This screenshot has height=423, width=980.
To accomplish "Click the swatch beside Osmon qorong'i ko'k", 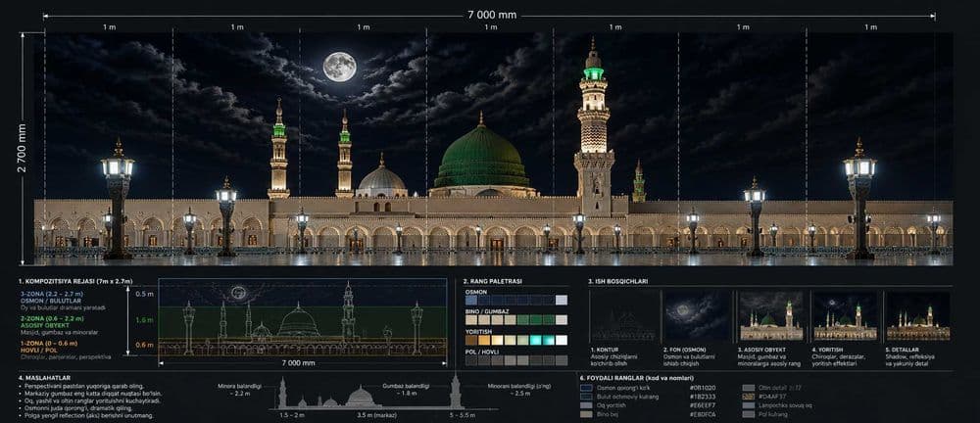I will pyautogui.click(x=586, y=388).
